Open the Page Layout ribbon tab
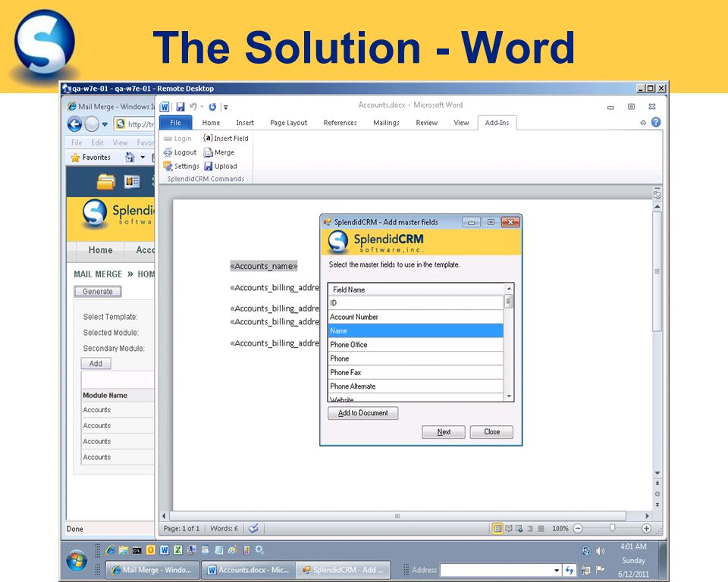 (x=289, y=123)
